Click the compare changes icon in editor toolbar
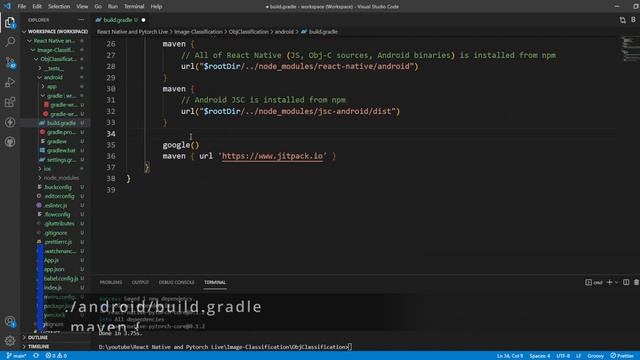Viewport: 640px width, 360px height. pos(622,20)
